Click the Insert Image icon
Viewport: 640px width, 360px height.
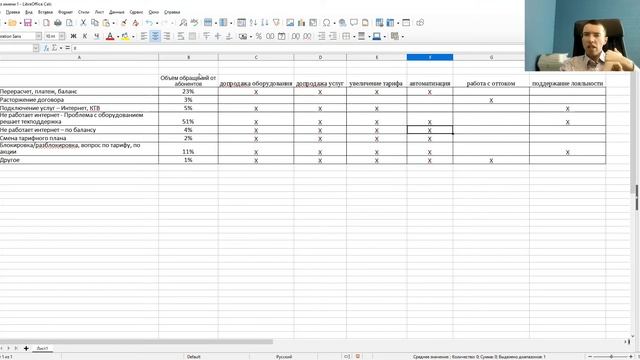tap(290, 23)
